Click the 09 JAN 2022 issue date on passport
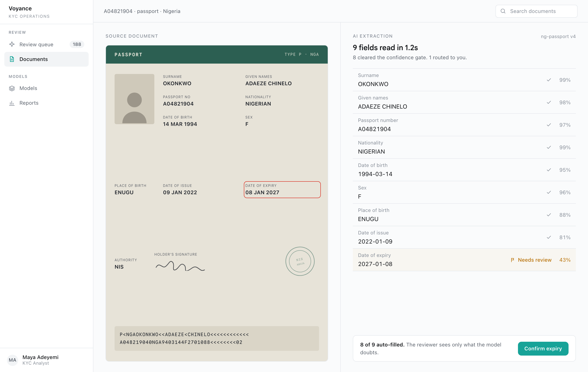Image resolution: width=588 pixels, height=372 pixels. coord(180,192)
